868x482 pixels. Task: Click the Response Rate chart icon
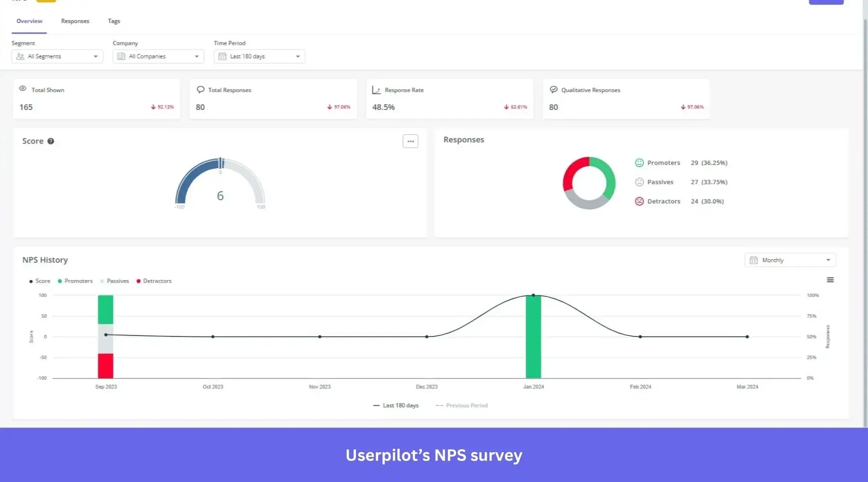point(376,90)
